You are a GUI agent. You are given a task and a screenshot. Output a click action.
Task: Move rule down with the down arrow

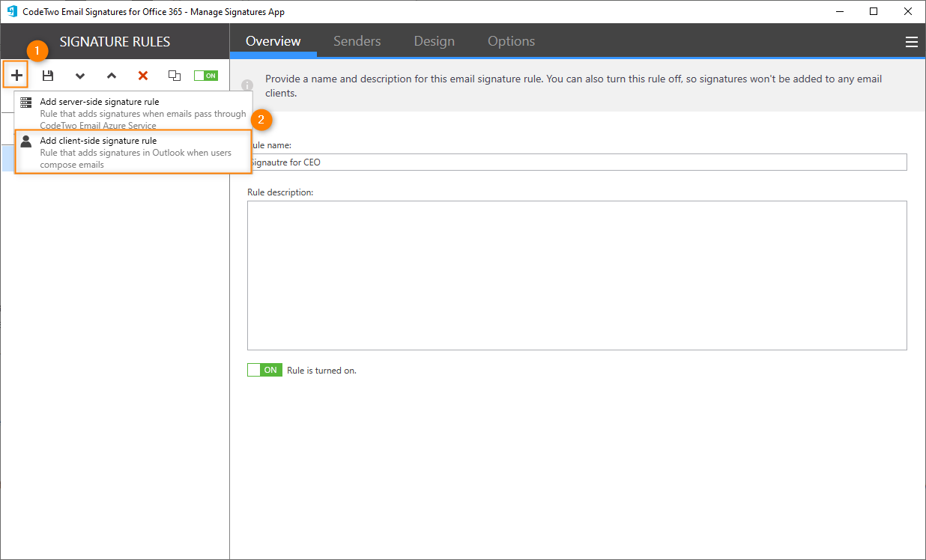pos(80,76)
